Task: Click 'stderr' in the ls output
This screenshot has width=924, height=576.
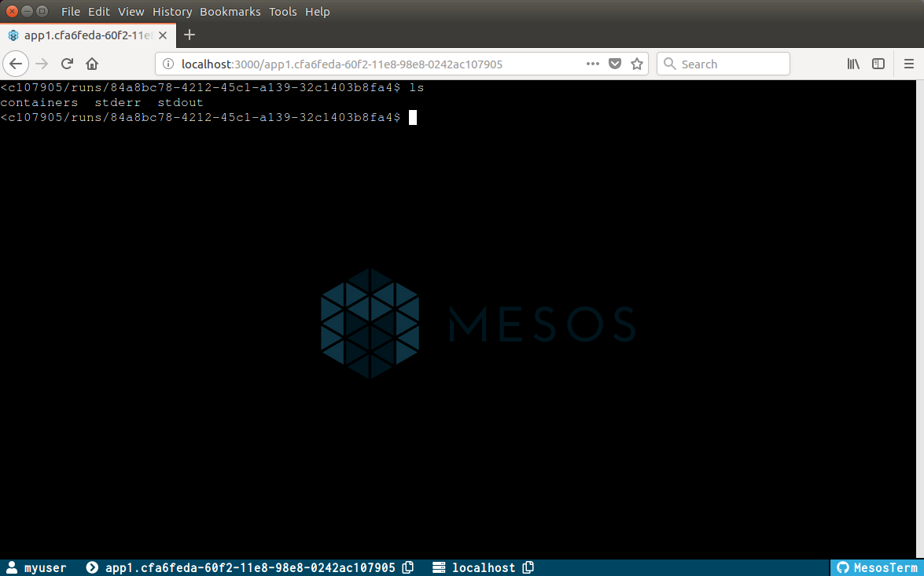Action: [x=118, y=102]
